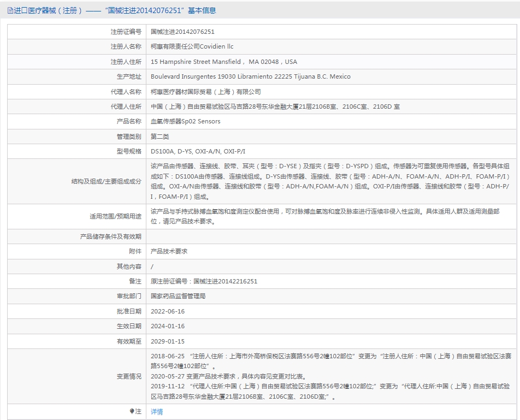Screen dimensions: 520x420
Task: Select registrant name 柯惠有限责任公司Covidien llc
Action: click(192, 47)
